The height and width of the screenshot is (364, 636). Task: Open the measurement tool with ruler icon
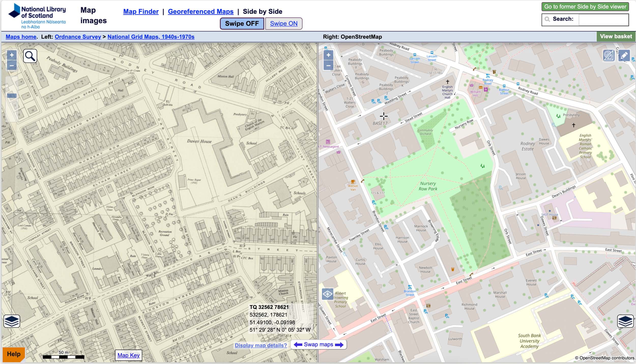(x=608, y=55)
